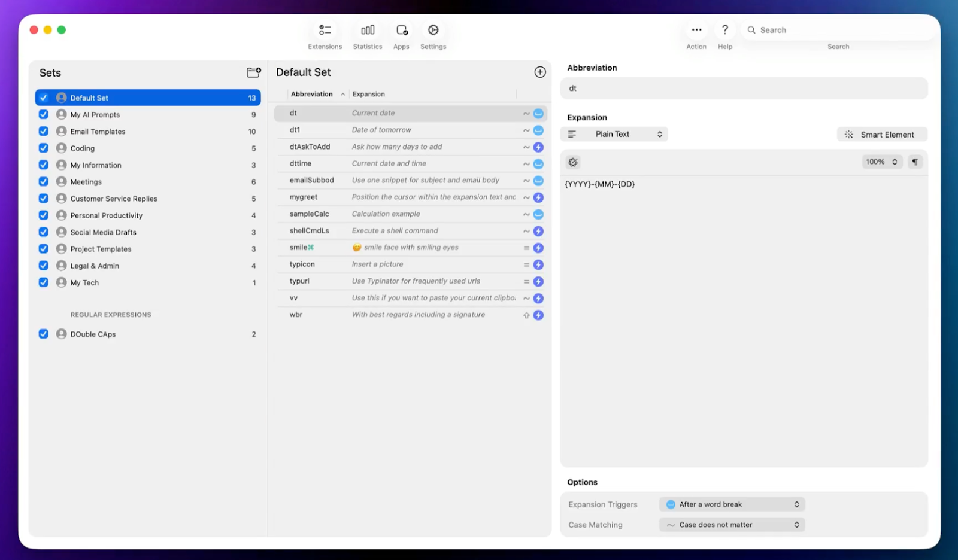The height and width of the screenshot is (560, 958).
Task: Select the sampleCalc snippet row
Action: point(410,214)
